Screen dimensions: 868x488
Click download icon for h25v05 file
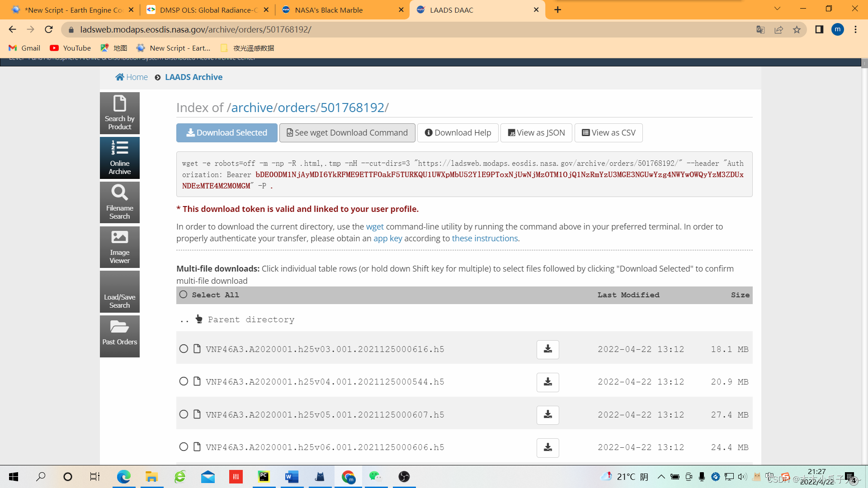[x=547, y=415]
